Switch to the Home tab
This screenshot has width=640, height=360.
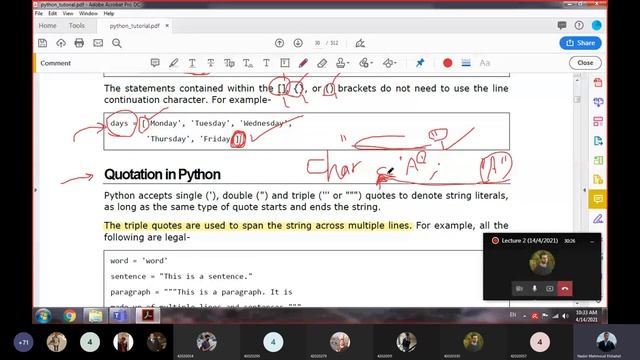pos(47,25)
